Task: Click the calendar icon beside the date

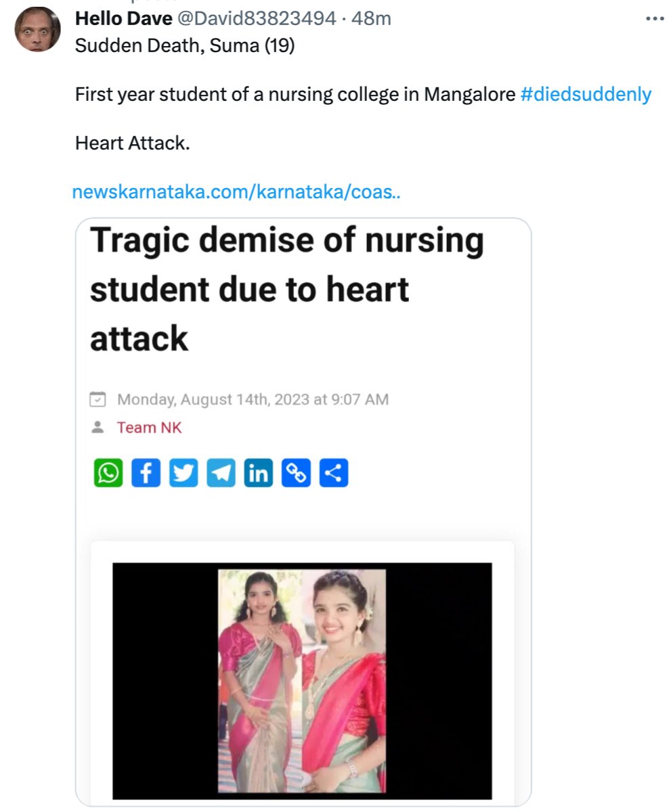Action: pos(98,399)
